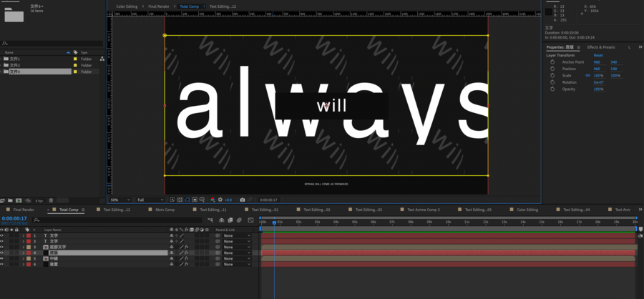Screen dimensions: 644x299
Task: Toggle fx effects switch on layer 5
Action: (187, 258)
